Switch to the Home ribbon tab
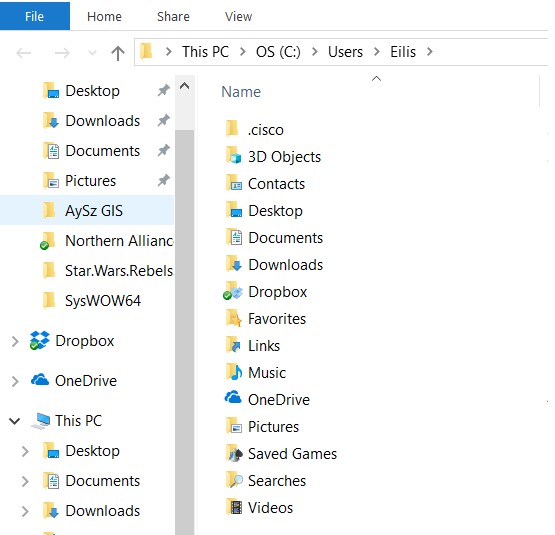Image resolution: width=555 pixels, height=535 pixels. [x=104, y=16]
